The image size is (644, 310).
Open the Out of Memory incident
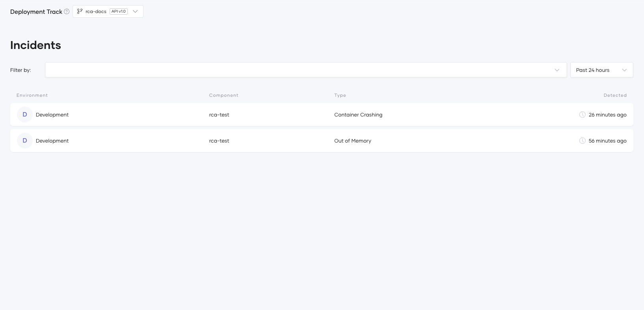[353, 141]
